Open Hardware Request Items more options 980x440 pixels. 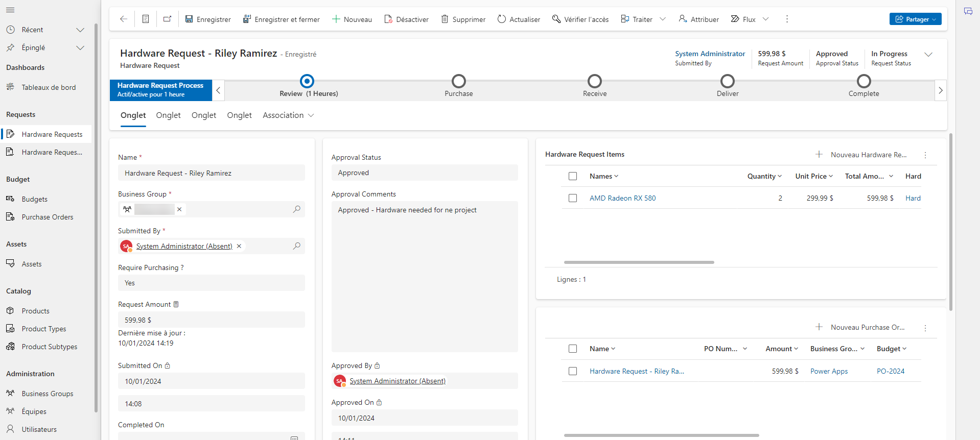[x=925, y=155]
